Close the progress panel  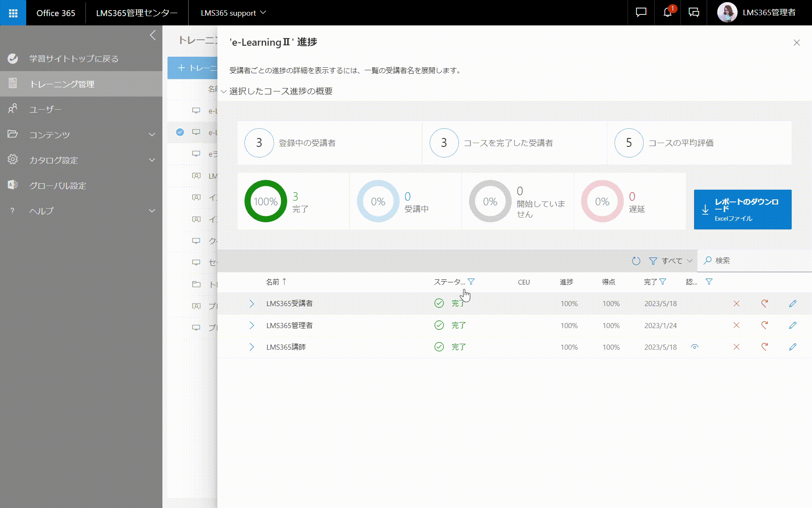point(797,43)
